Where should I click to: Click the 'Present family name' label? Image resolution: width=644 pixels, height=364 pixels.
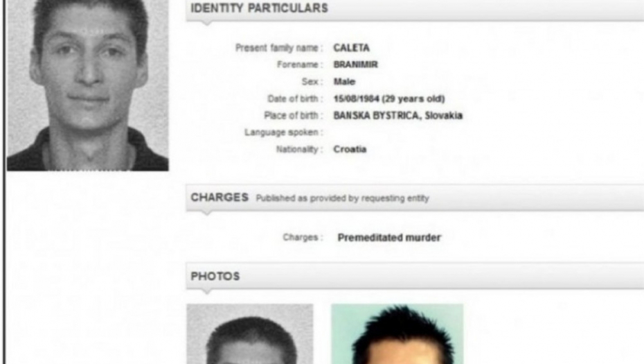pyautogui.click(x=279, y=48)
